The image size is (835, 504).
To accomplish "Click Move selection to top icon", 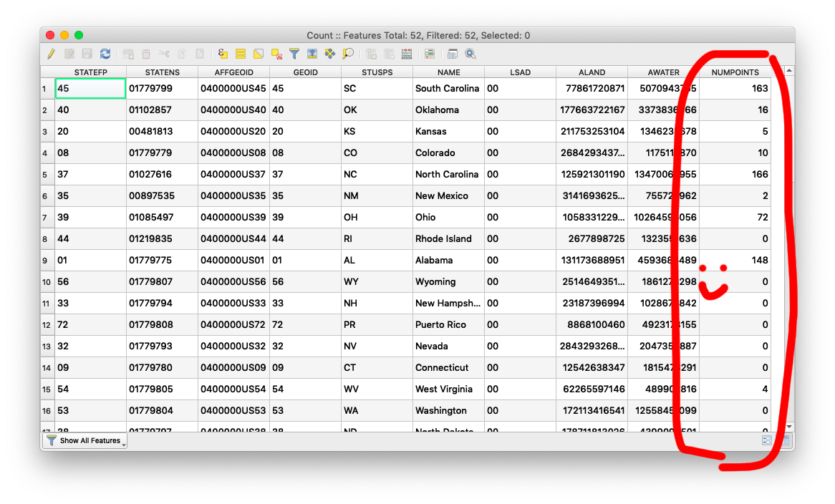I will click(x=312, y=54).
